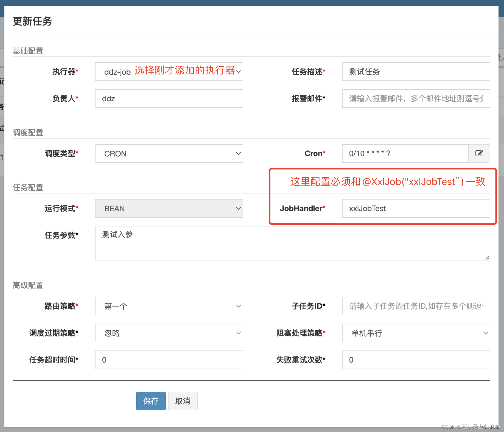
Task: Open the 调度类型 dropdown set to CRON
Action: point(169,153)
